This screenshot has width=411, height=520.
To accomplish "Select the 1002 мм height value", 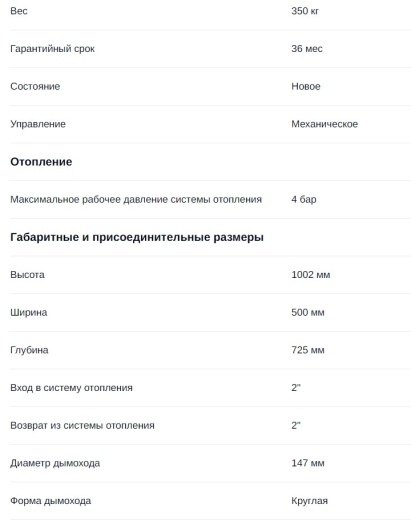I will click(x=311, y=275).
